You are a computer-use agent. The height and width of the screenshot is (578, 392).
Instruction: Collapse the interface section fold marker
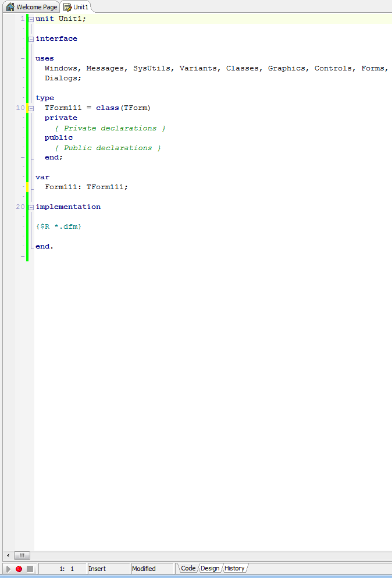point(31,39)
